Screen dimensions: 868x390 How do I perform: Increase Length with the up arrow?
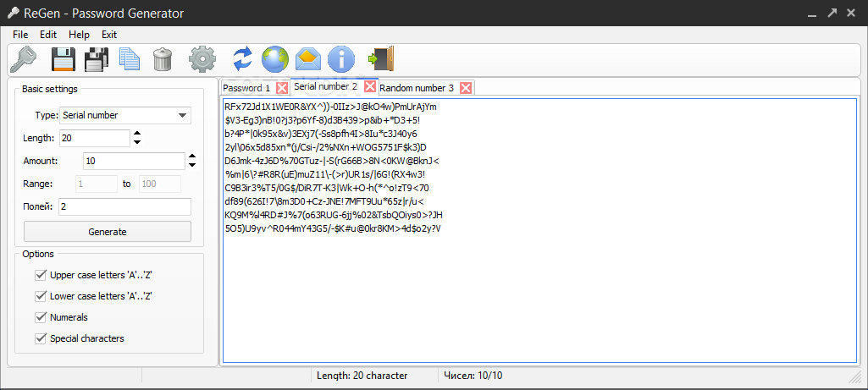click(x=137, y=134)
